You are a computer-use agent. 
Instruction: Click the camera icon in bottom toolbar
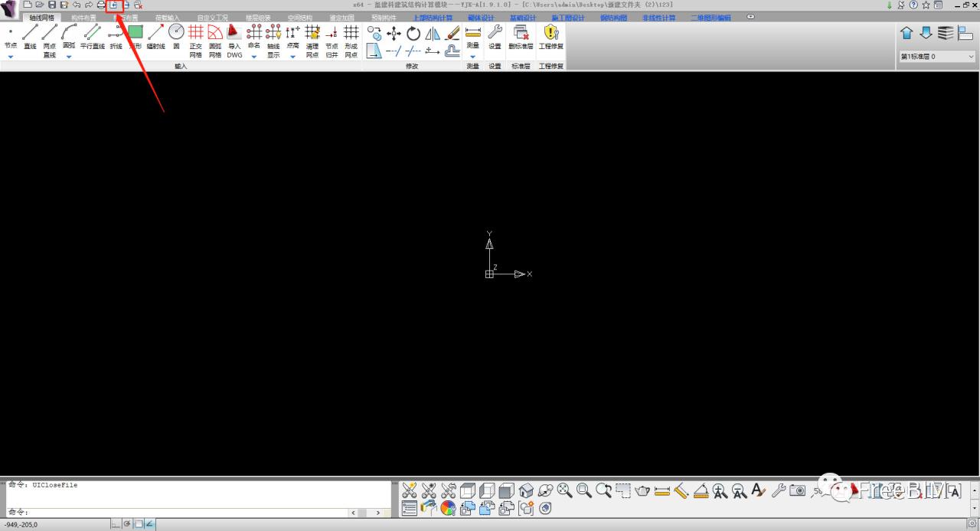tap(798, 490)
